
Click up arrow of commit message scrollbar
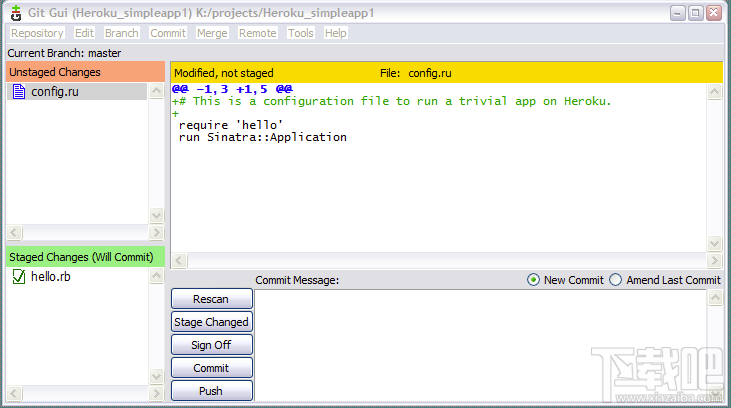coord(715,297)
